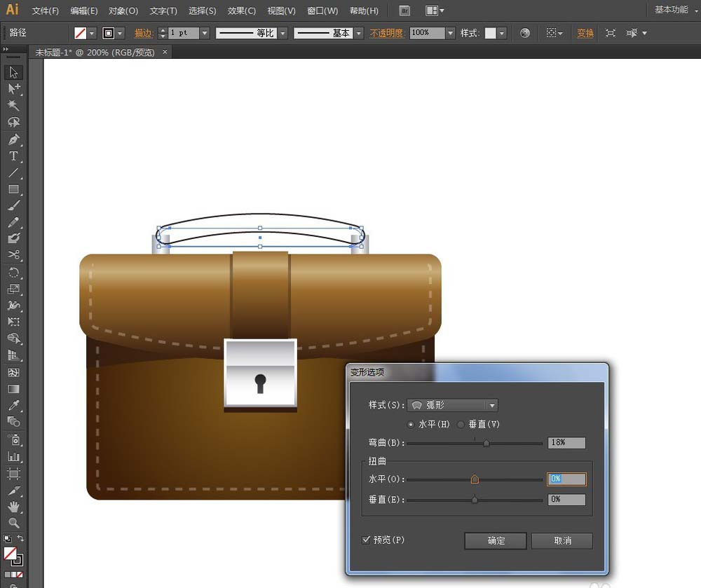Viewport: 701px width, 588px height.
Task: Click the 不透明度 opacity link
Action: [x=387, y=33]
